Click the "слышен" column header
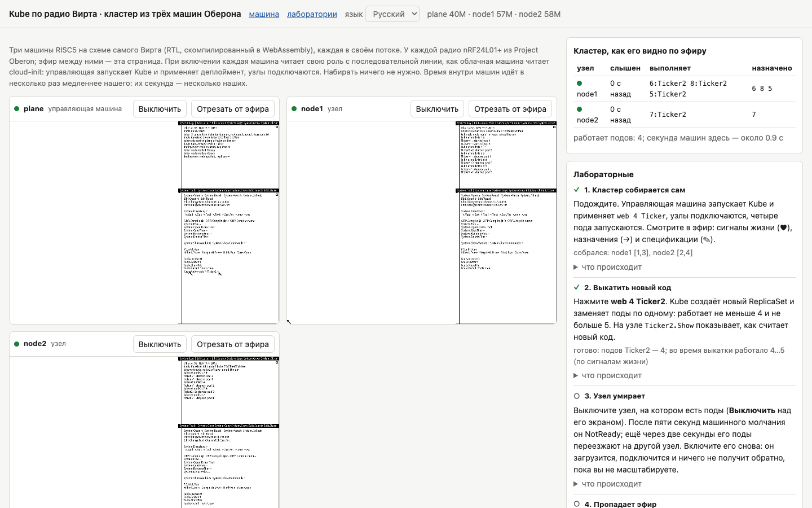 pos(625,68)
